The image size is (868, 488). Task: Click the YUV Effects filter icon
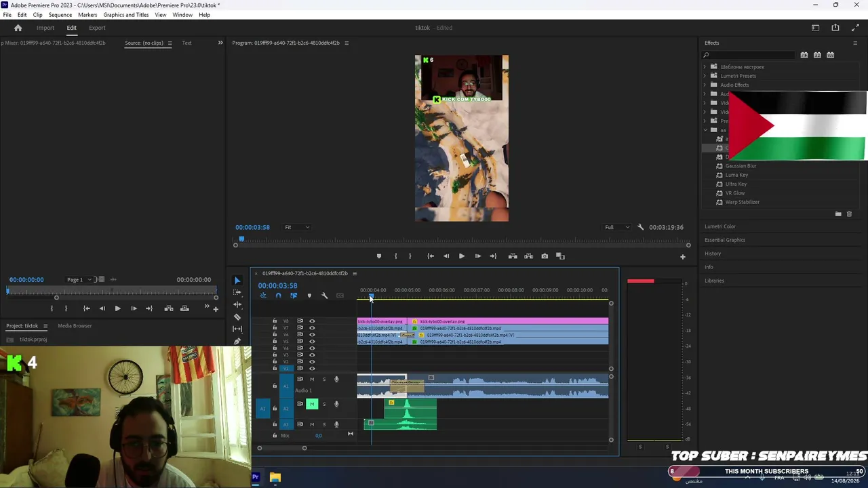(x=831, y=55)
